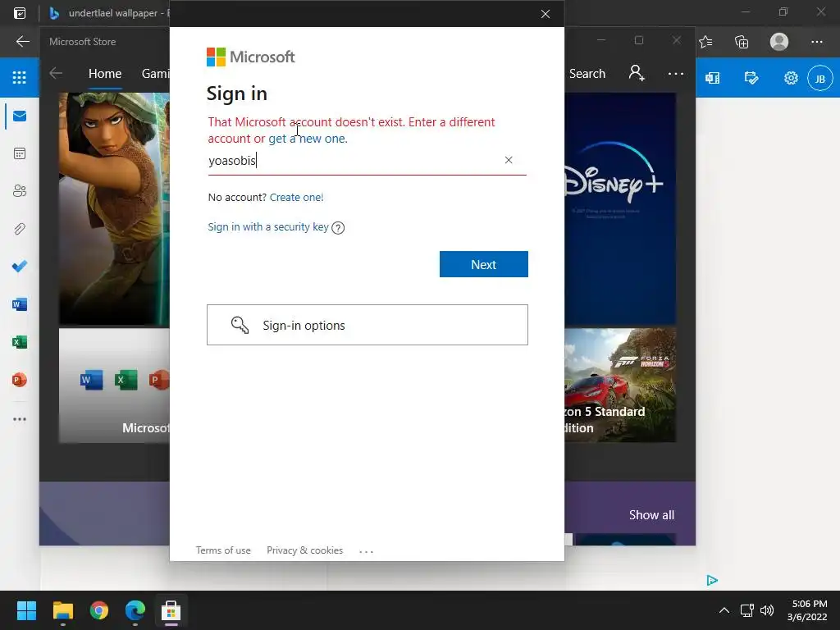Open Privacy & cookies link
Viewport: 840px width, 630px height.
pos(305,550)
